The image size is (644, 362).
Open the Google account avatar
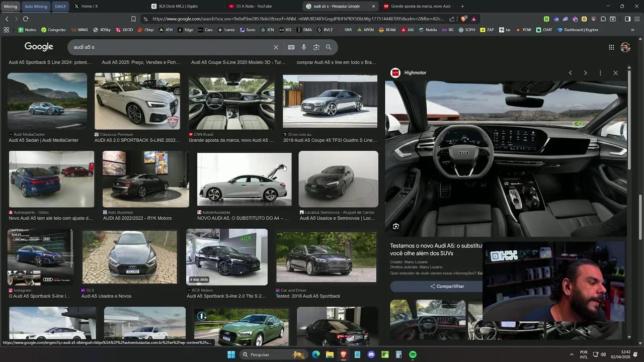[625, 47]
